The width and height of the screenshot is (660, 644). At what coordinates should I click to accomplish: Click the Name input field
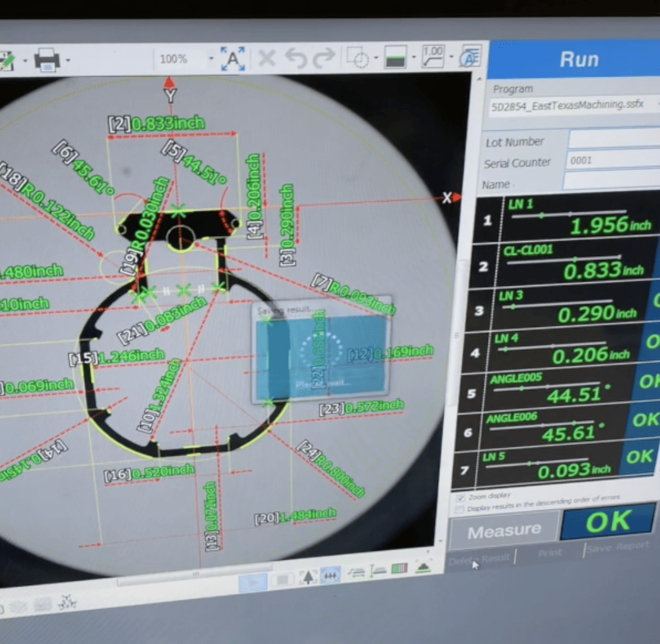coord(611,180)
